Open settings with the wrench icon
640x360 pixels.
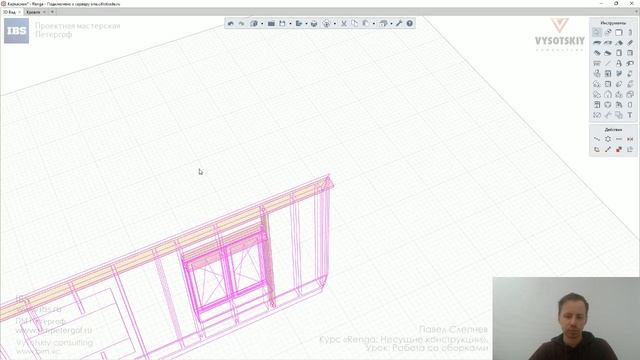point(399,24)
